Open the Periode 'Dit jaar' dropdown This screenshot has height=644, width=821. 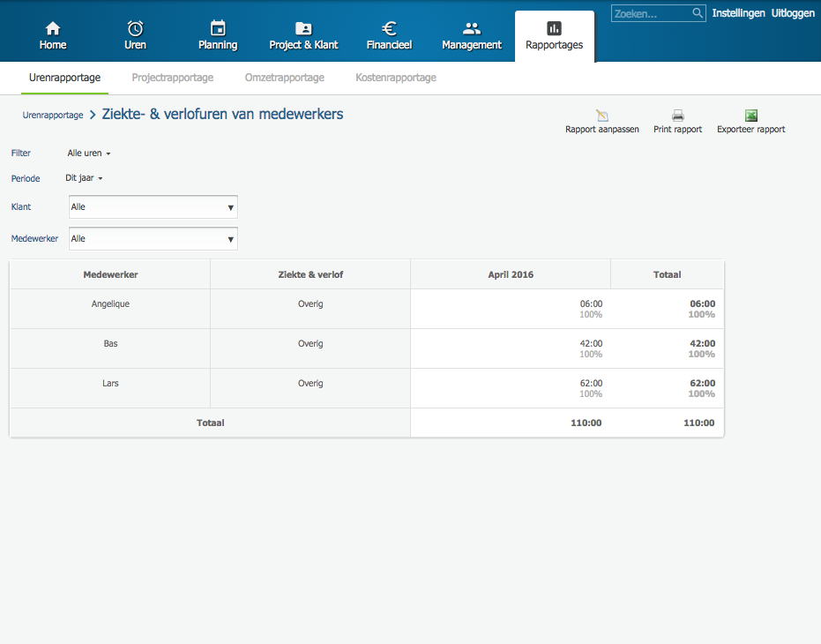tap(84, 178)
